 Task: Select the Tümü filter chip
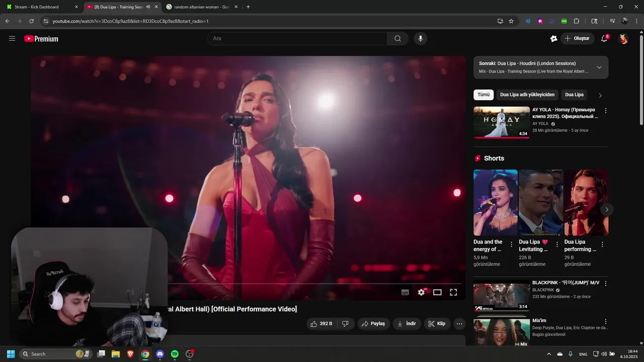[x=484, y=95]
